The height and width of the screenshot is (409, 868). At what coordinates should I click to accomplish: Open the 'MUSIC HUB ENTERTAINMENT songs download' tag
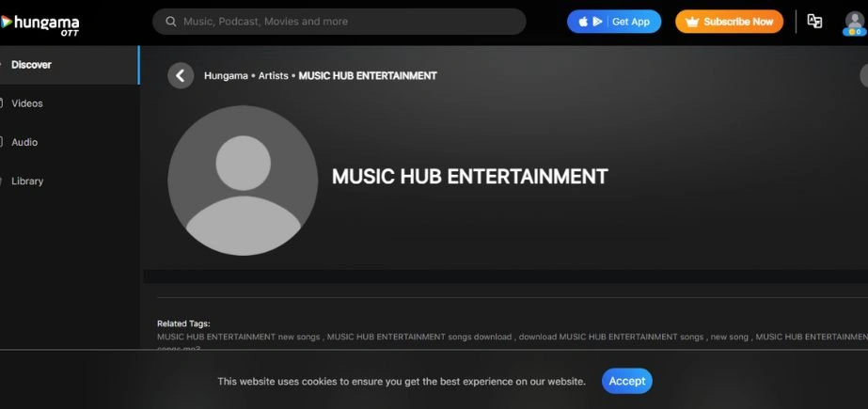[x=419, y=337]
